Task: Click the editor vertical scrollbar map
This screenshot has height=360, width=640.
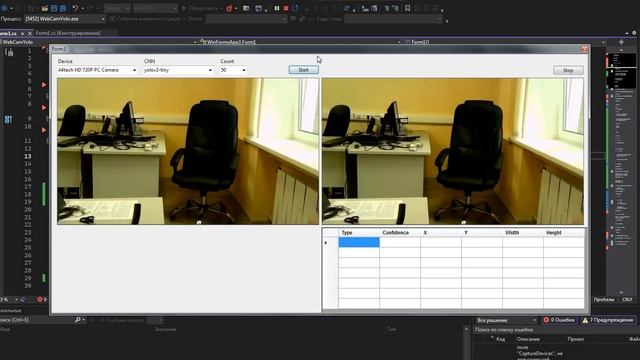Action: (621, 171)
